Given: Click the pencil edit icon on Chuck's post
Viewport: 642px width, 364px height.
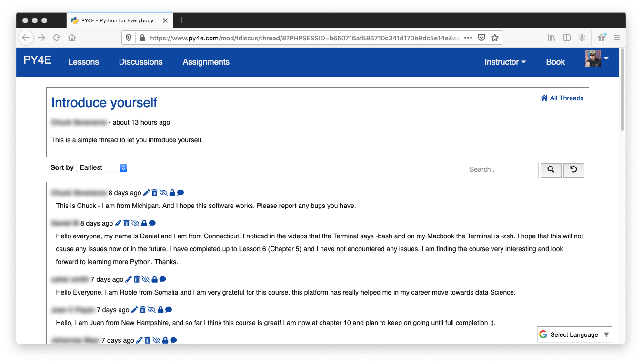Looking at the screenshot, I should coord(146,193).
